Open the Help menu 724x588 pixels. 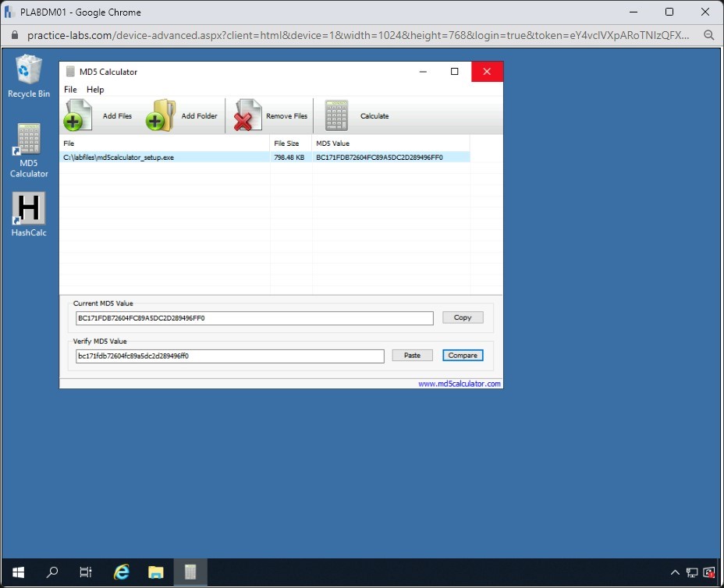[x=95, y=90]
